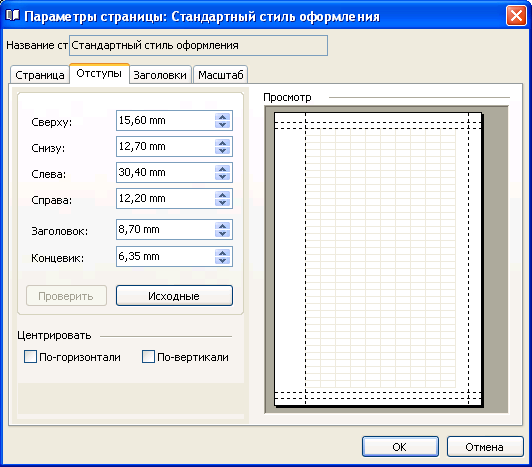
Task: Increase the Слева margin with up arrow
Action: pos(223,169)
